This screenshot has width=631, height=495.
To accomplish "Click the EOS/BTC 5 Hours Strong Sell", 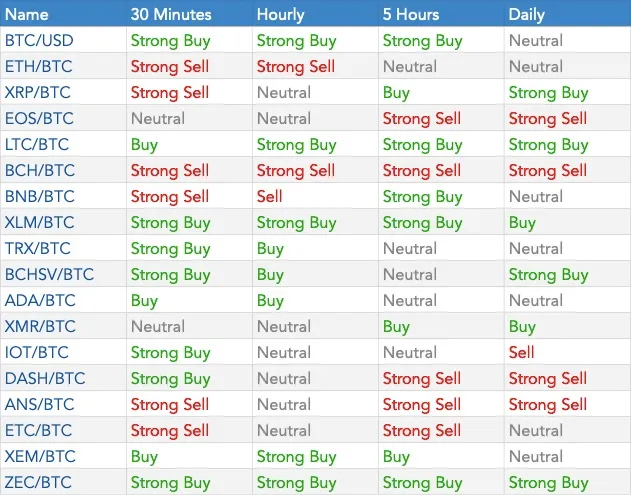I will pyautogui.click(x=422, y=118).
